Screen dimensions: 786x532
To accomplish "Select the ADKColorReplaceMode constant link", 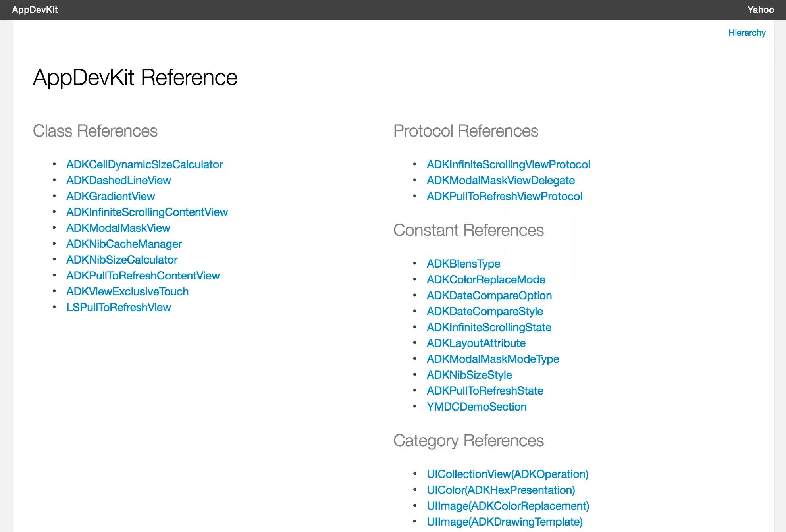I will tap(486, 279).
